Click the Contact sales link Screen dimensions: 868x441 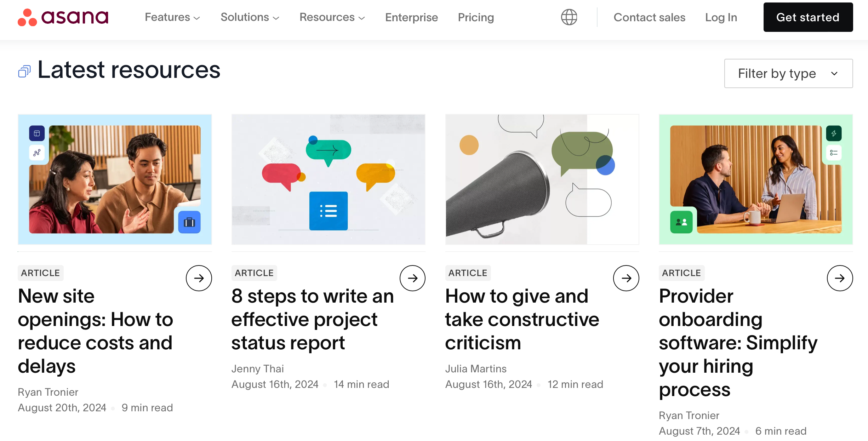click(x=649, y=17)
